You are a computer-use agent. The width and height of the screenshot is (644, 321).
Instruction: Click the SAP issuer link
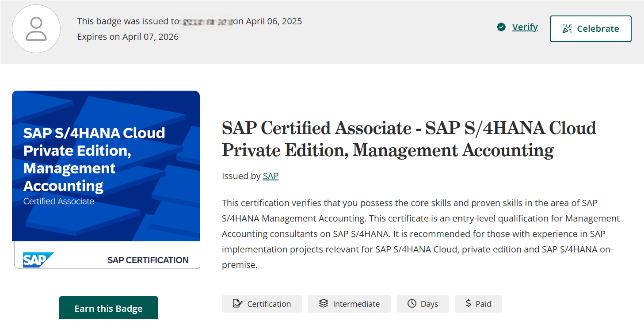[x=271, y=176]
